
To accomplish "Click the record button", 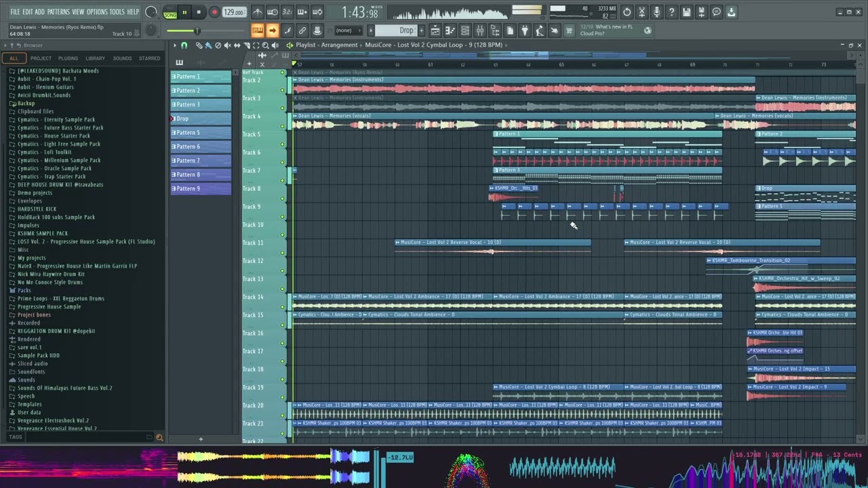I will [214, 12].
